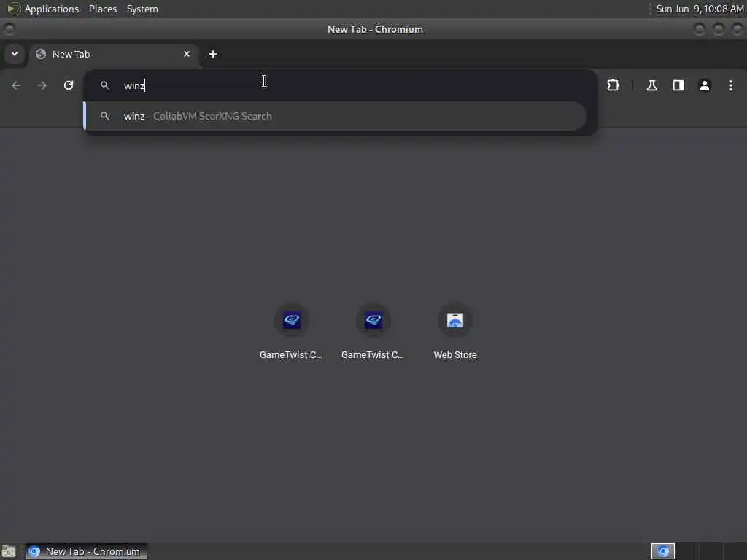Open the three-dot Chromium menu
This screenshot has height=560, width=747.
[730, 85]
